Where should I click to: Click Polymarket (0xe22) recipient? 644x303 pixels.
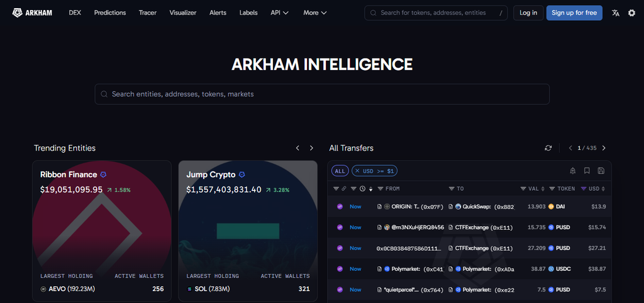click(x=484, y=290)
